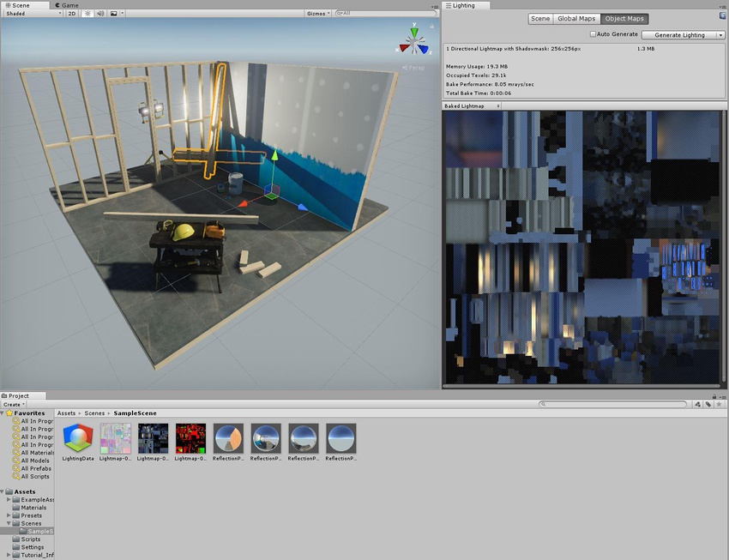The width and height of the screenshot is (729, 560).
Task: Toggle scene lighting using the sun icon
Action: [x=86, y=13]
